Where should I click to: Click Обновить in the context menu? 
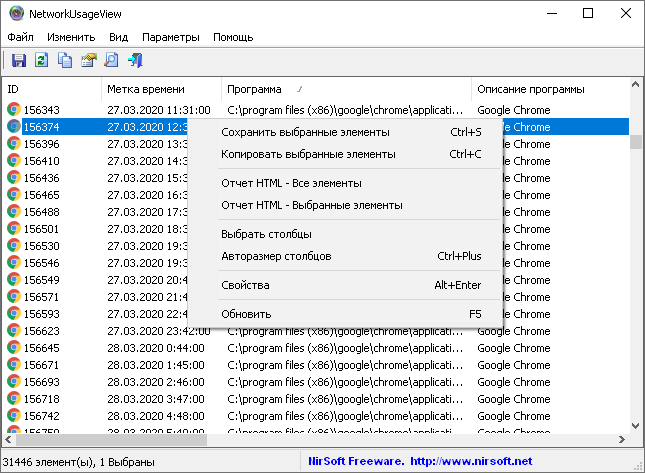click(345, 314)
